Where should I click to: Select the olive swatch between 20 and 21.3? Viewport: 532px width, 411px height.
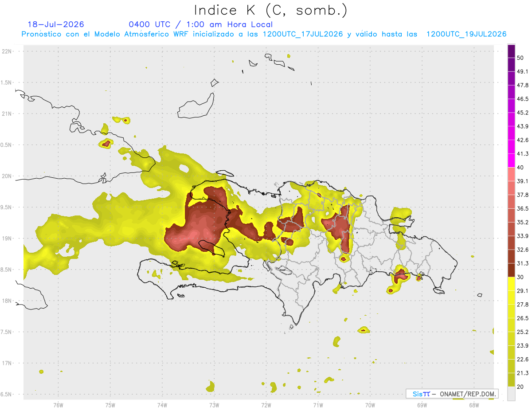511,380
